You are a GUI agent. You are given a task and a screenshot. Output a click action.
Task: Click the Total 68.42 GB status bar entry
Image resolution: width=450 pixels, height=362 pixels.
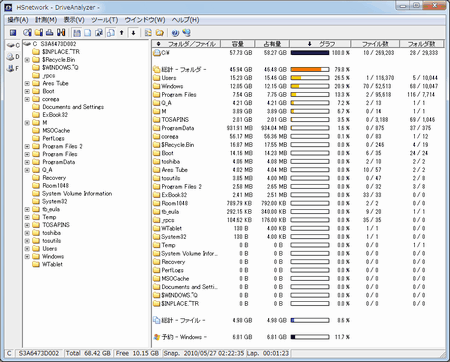(x=88, y=353)
